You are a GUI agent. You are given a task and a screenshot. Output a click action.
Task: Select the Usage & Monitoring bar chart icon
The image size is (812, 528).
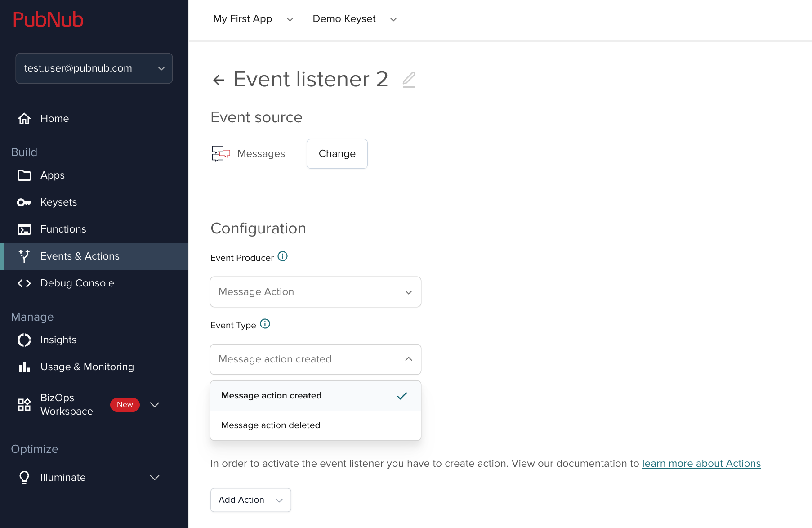click(x=24, y=367)
